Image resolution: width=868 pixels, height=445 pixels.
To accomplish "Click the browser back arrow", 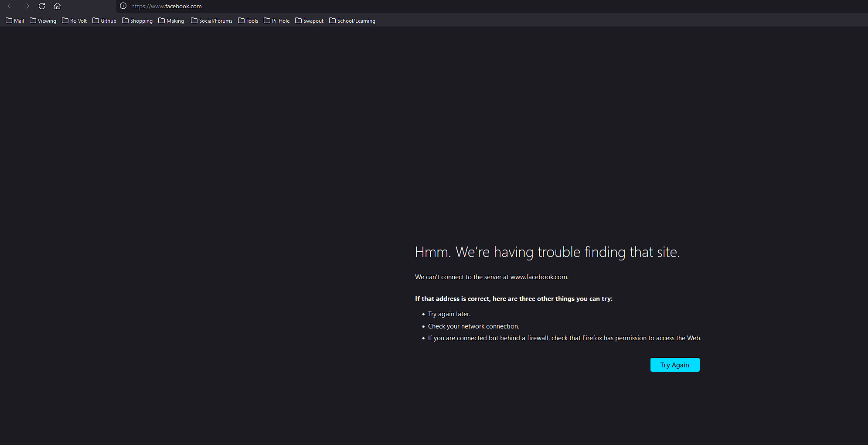I will [x=10, y=6].
